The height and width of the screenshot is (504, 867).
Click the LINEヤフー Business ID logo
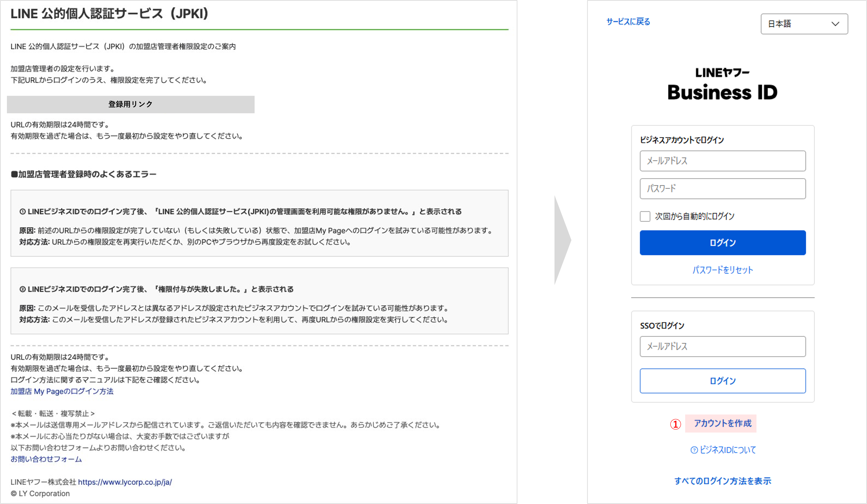pos(723,84)
